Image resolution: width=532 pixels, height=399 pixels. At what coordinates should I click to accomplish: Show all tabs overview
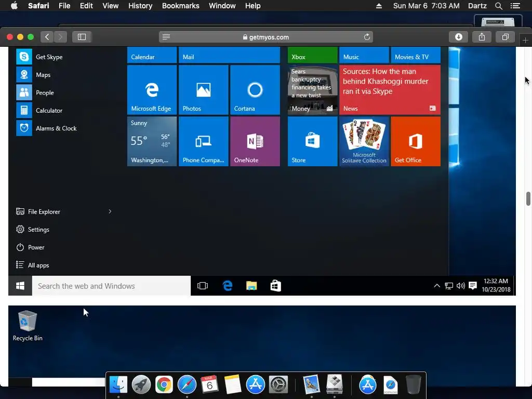tap(505, 37)
